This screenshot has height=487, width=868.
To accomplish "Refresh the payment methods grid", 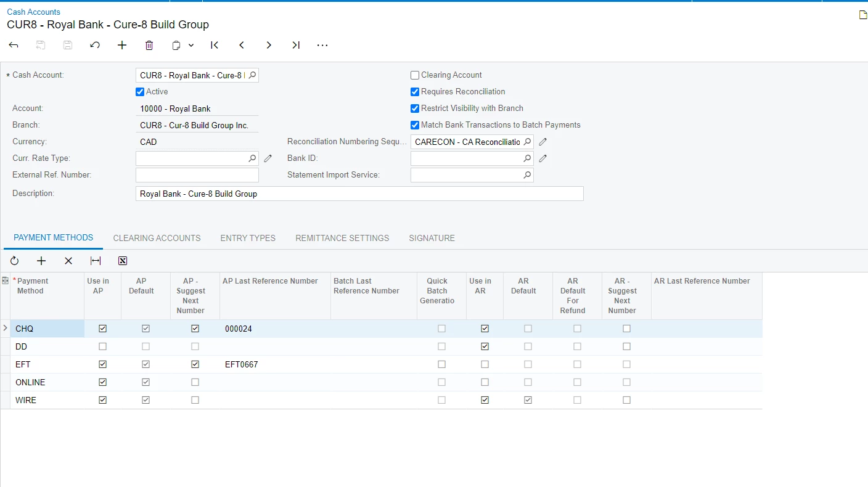I will [14, 261].
